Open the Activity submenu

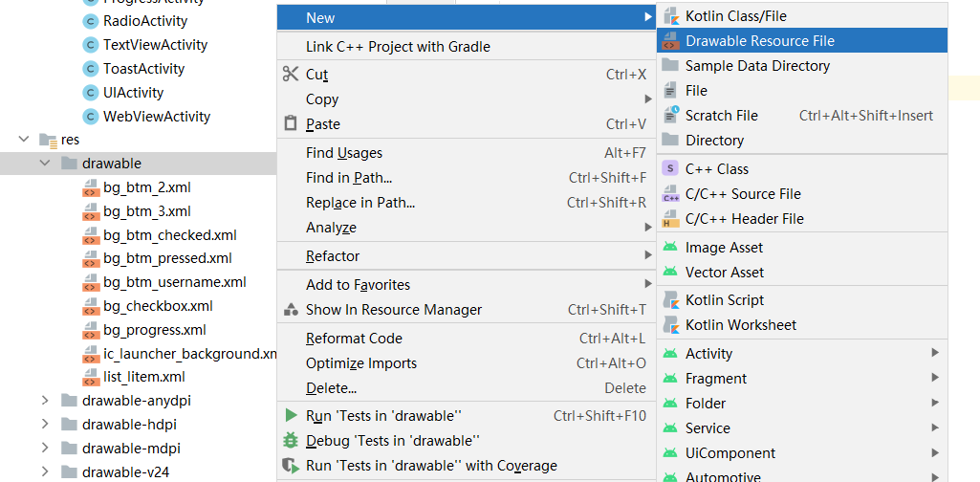(708, 353)
